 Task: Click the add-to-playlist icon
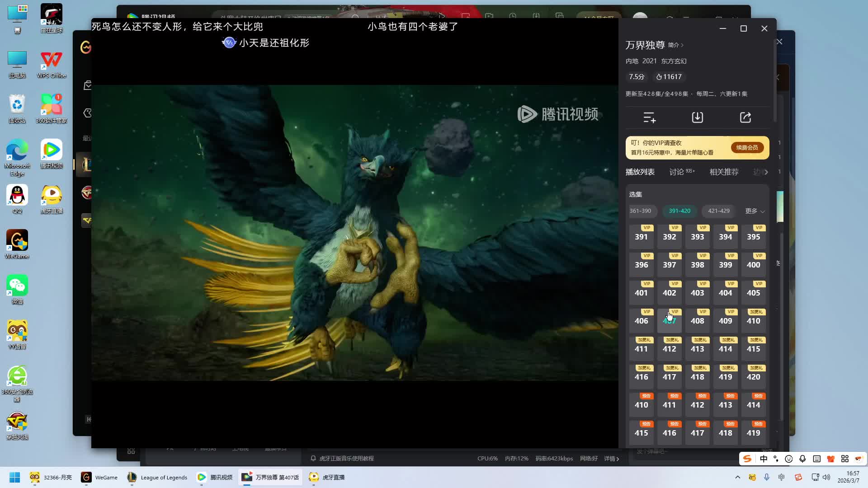coord(650,117)
